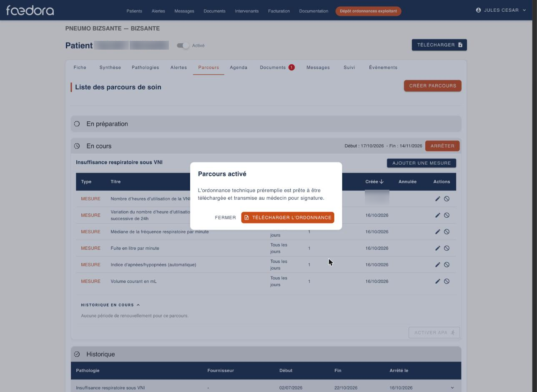Go to the Intervenants menu
The width and height of the screenshot is (537, 392).
[x=247, y=11]
